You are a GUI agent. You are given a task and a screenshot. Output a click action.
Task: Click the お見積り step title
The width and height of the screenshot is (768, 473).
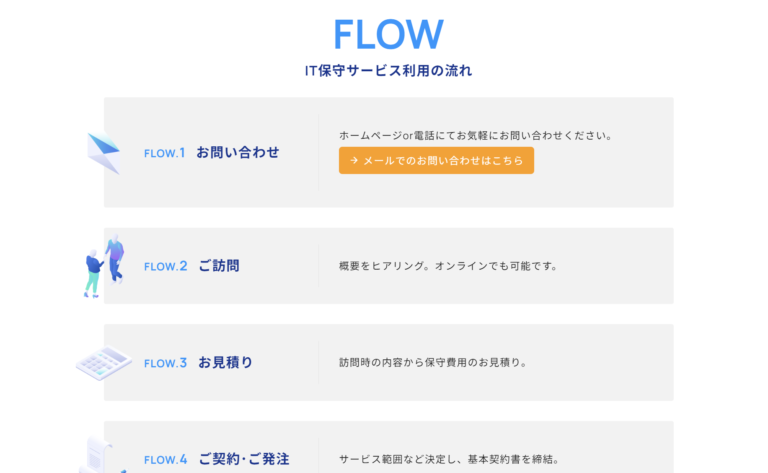pyautogui.click(x=225, y=363)
